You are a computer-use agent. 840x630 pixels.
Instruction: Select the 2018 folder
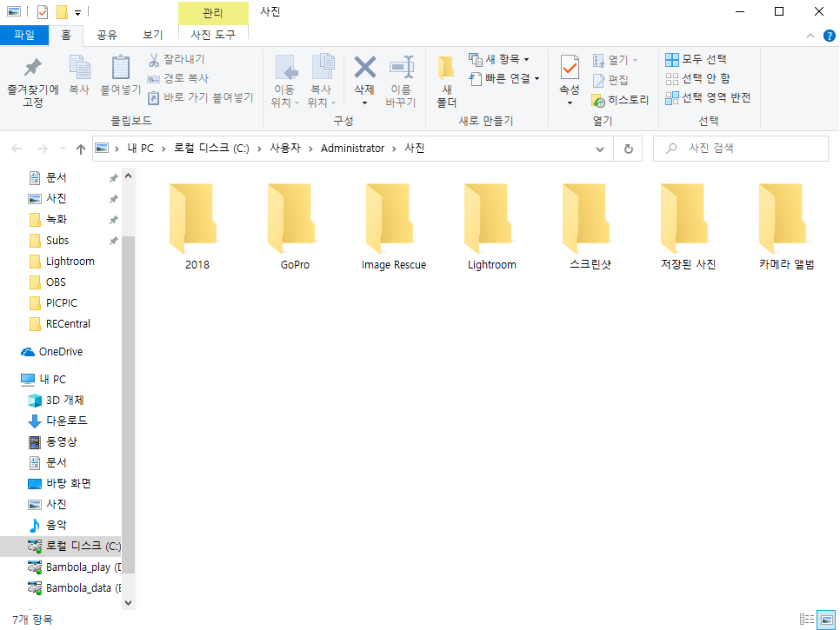point(197,226)
